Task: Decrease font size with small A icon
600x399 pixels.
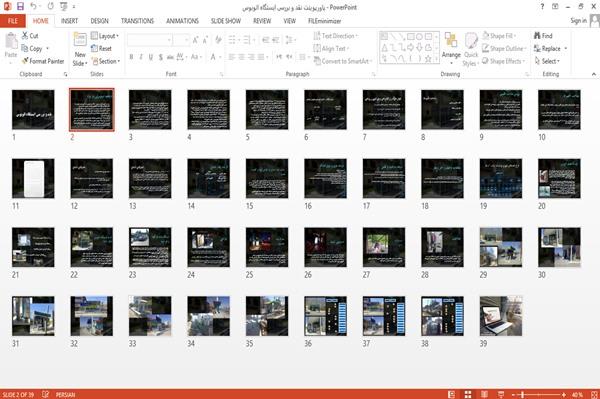Action: tap(205, 40)
